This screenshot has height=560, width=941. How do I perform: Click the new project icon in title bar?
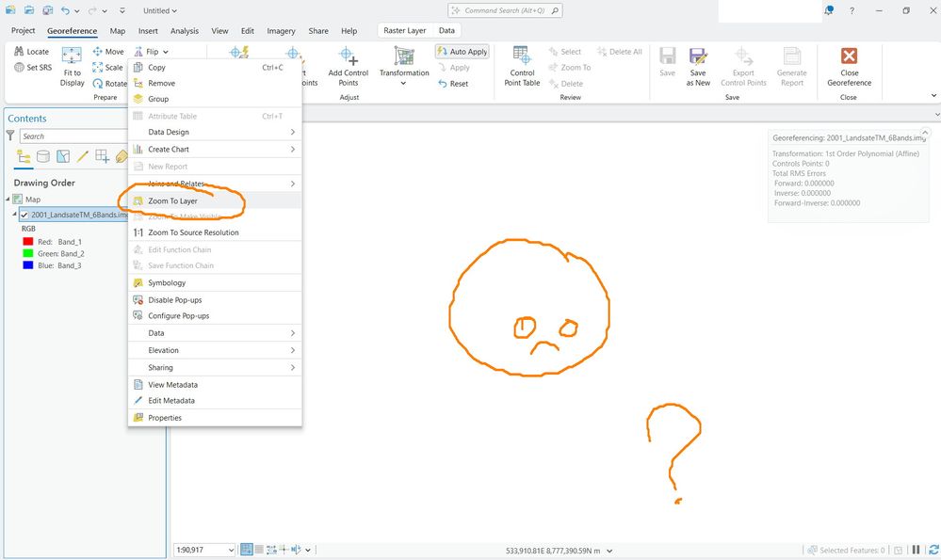(10, 10)
